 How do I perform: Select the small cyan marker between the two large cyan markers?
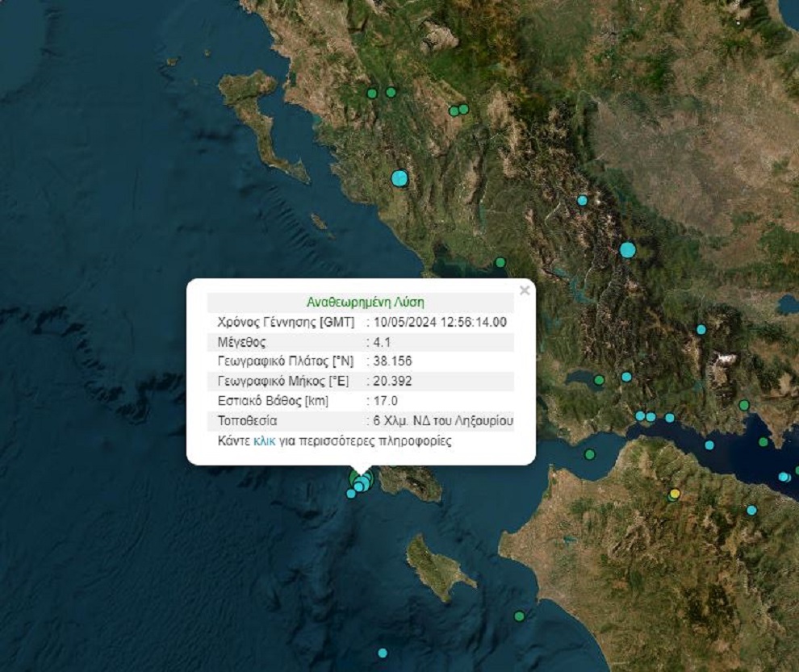[x=582, y=200]
